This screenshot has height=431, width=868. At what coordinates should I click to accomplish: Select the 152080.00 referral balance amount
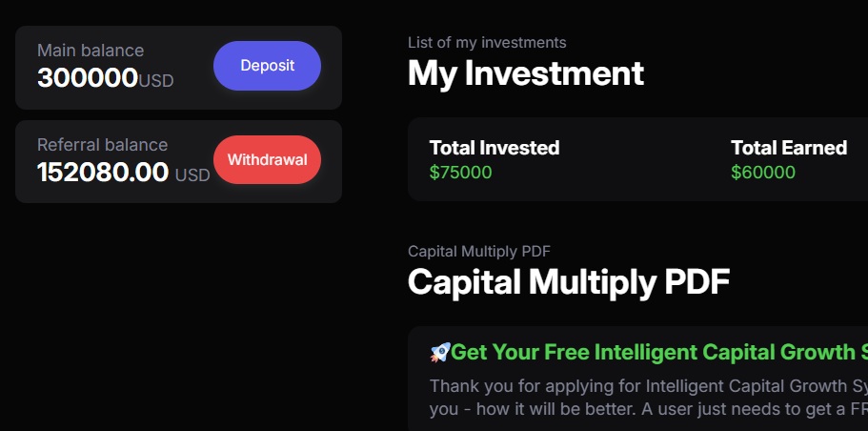click(x=103, y=173)
